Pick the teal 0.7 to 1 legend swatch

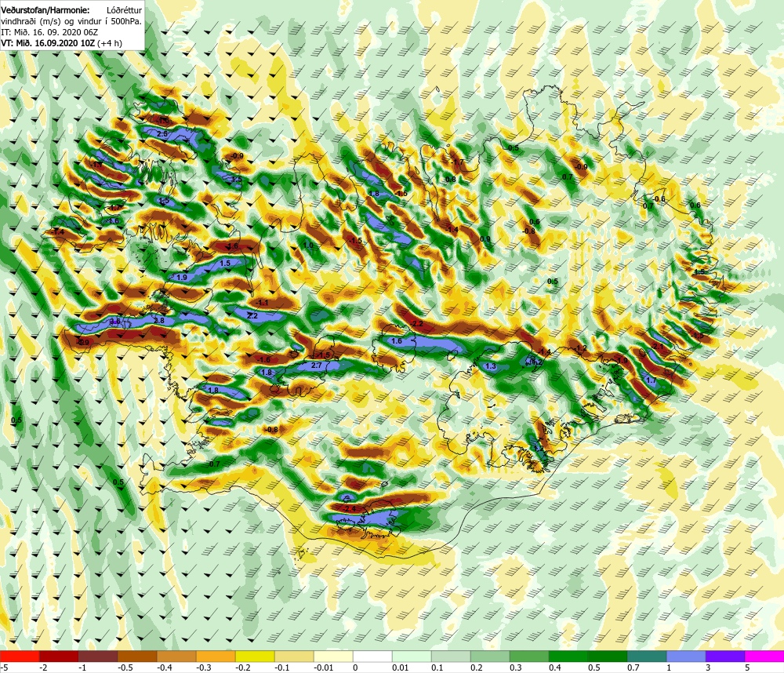point(647,657)
